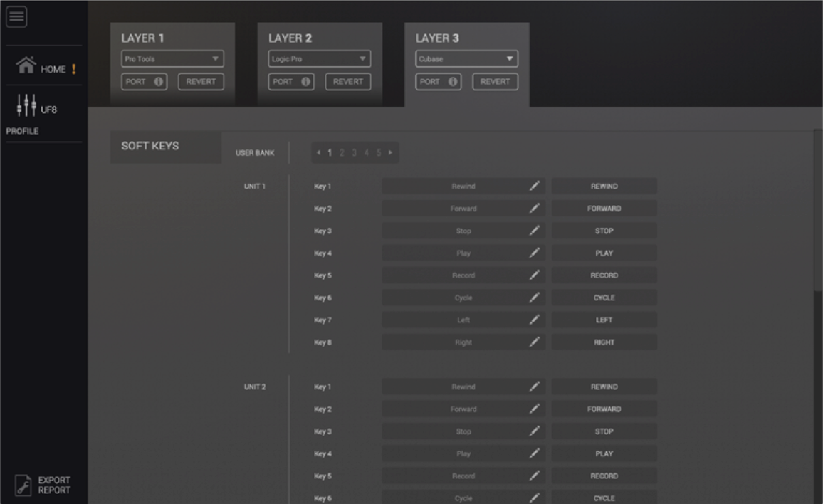The image size is (823, 504).
Task: Click the Export Report wrench icon
Action: [x=23, y=485]
